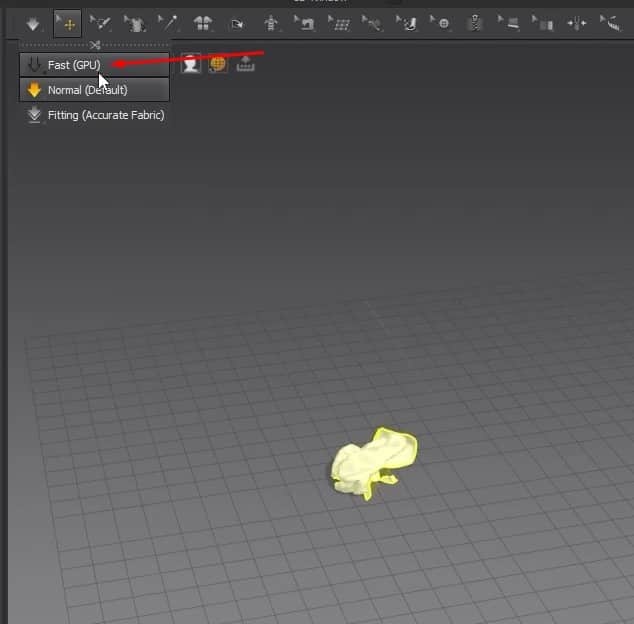Click the dotted grip above the dropdown
Viewport: 634px width, 624px height.
94,45
